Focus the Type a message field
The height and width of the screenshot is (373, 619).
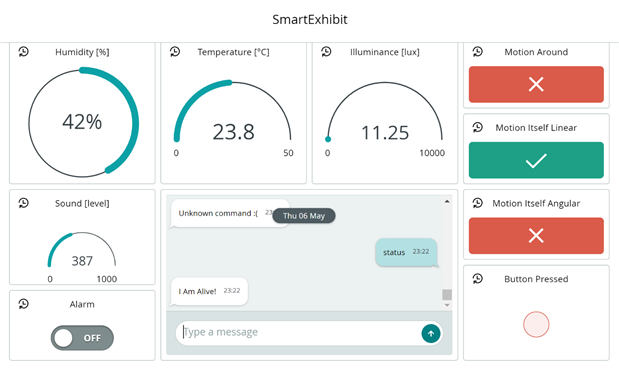point(300,332)
